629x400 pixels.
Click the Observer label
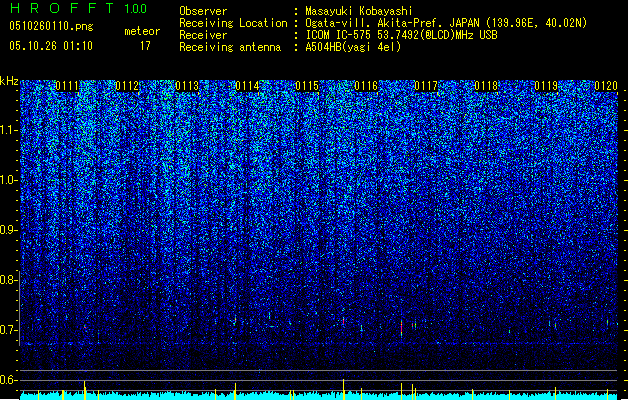(x=203, y=11)
